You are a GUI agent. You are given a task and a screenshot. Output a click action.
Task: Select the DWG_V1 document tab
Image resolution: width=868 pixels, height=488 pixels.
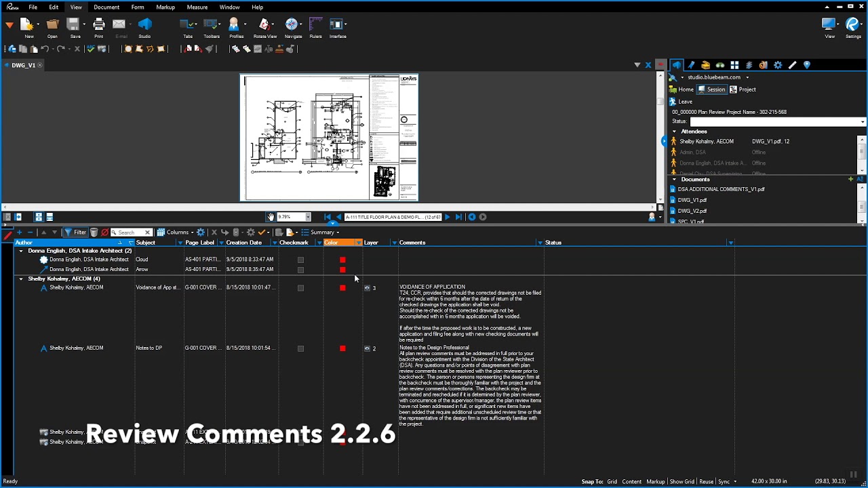tap(24, 65)
